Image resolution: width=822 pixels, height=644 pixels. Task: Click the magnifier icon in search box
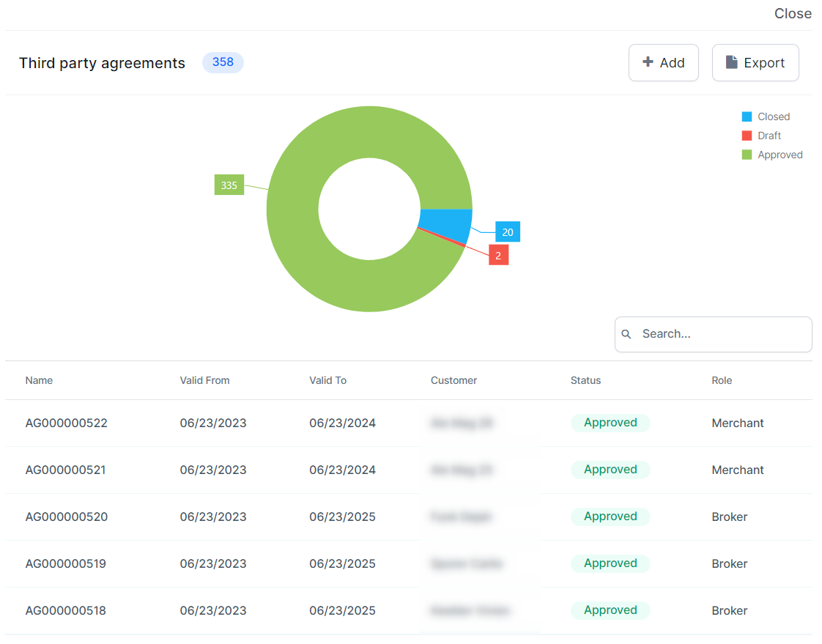tap(626, 334)
